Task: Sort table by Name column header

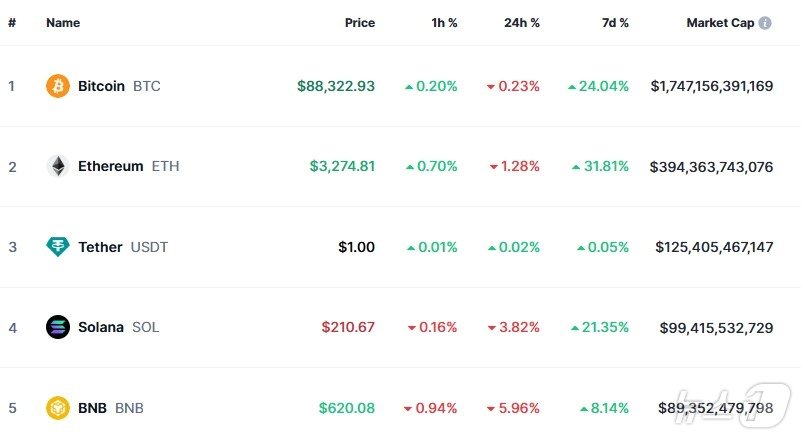Action: pyautogui.click(x=63, y=23)
